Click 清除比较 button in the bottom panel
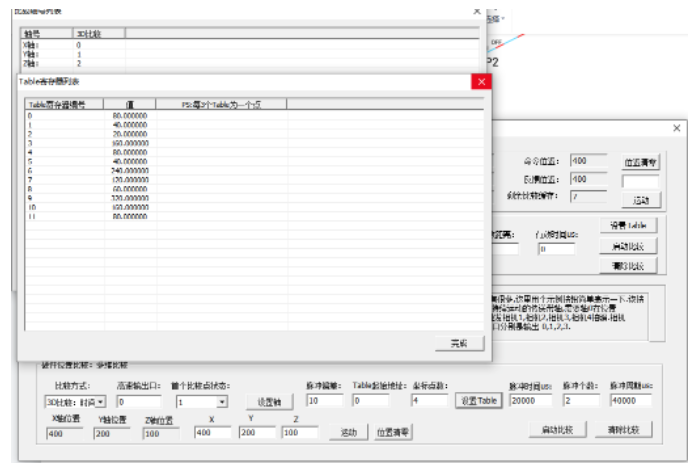Viewport: 700px width, 474px height. [623, 430]
